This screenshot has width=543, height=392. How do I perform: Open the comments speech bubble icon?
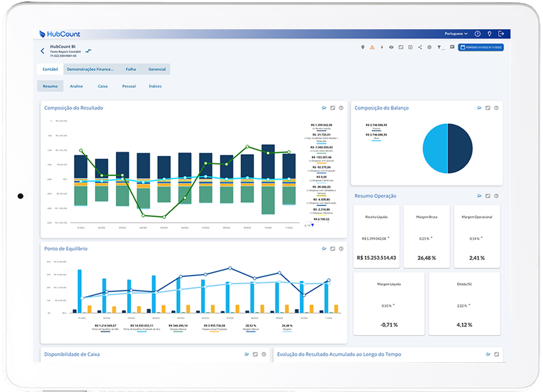pos(452,47)
